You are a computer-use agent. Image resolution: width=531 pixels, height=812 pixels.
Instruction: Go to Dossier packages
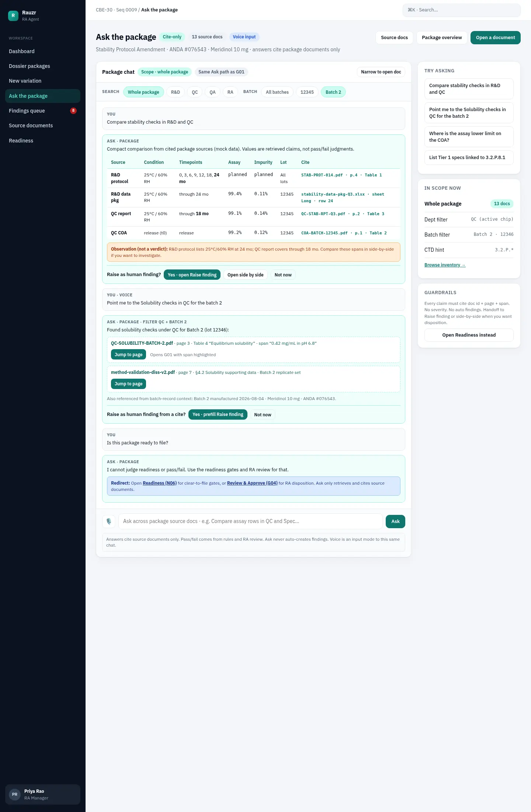43,66
